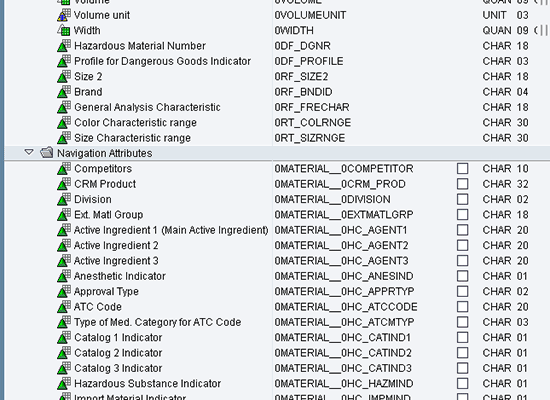This screenshot has height=400, width=550.
Task: Click the Brand characteristic icon
Action: (64, 92)
